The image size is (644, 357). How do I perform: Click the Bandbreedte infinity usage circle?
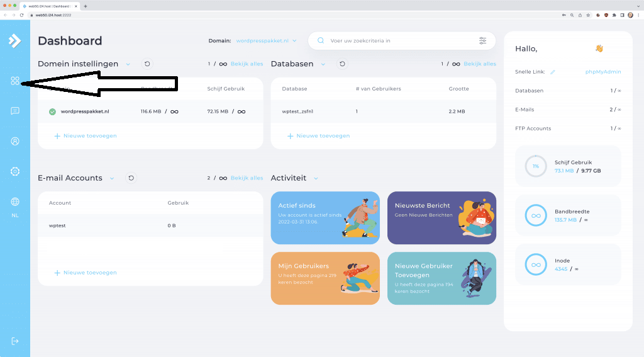(536, 215)
